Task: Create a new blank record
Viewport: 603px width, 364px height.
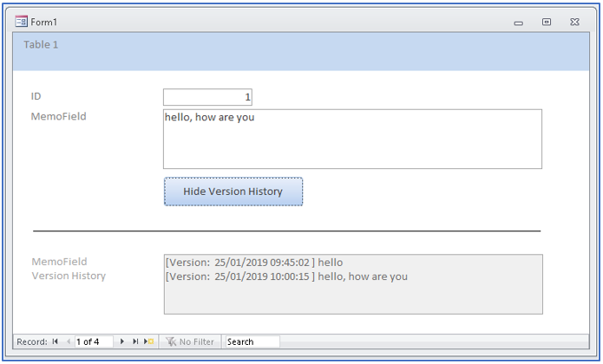Action: (149, 341)
